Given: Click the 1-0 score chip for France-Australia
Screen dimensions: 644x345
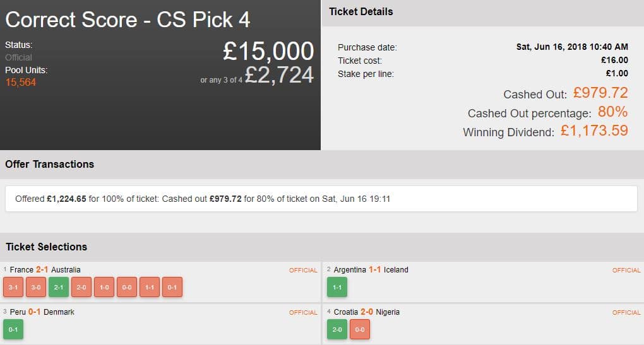Looking at the screenshot, I should (104, 287).
